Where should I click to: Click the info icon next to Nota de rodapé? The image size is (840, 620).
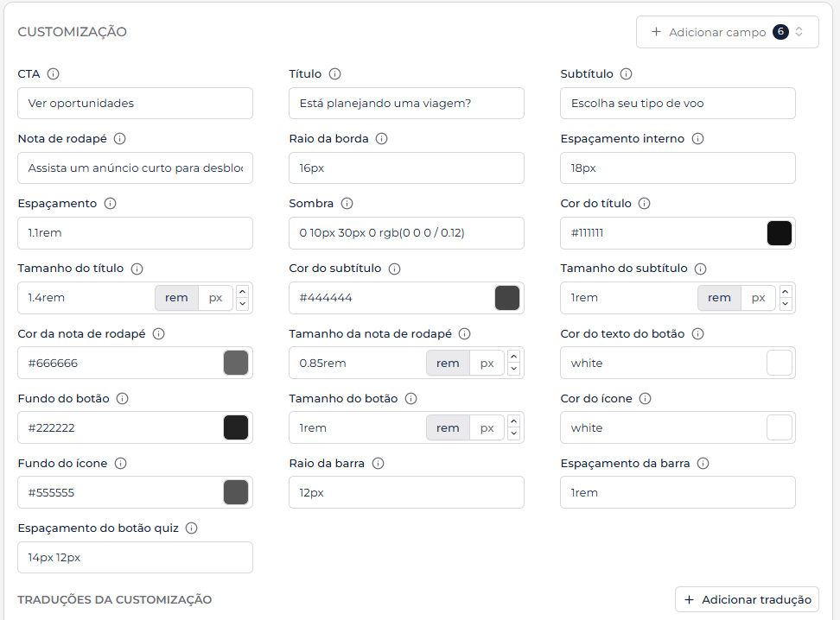[x=120, y=139]
